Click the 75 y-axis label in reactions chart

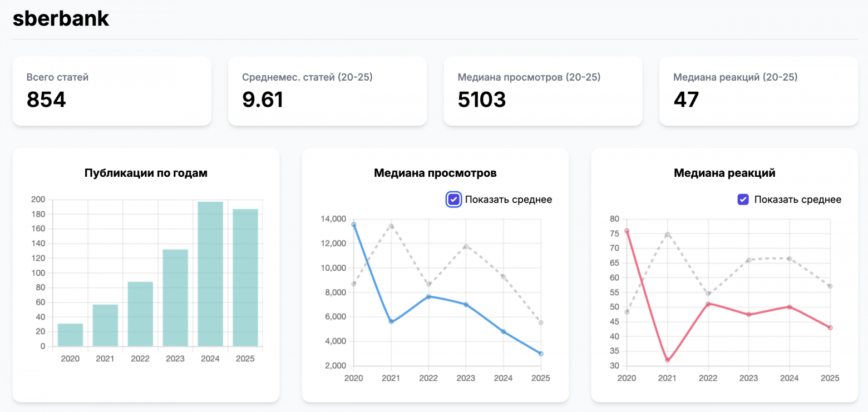614,234
